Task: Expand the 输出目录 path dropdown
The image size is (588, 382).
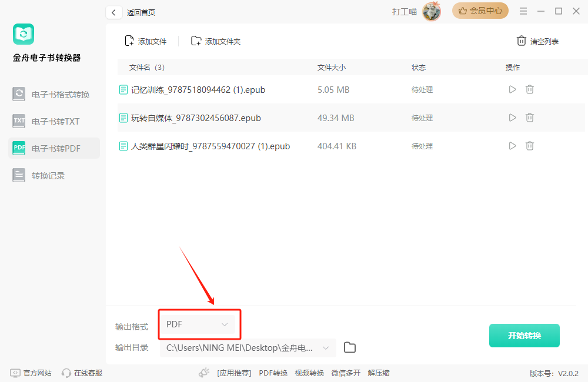Action: click(x=325, y=348)
